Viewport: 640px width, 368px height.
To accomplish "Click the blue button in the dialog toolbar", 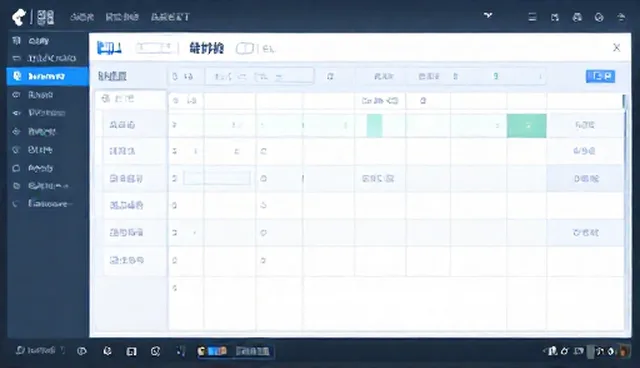I will point(600,76).
